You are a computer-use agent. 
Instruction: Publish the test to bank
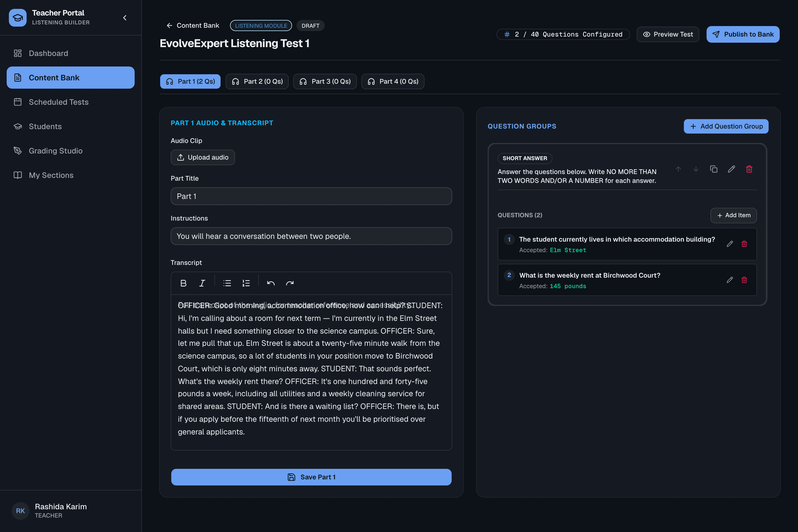tap(743, 34)
